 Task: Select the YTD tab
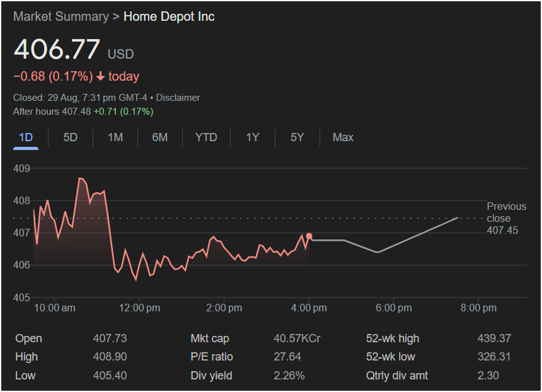point(206,137)
